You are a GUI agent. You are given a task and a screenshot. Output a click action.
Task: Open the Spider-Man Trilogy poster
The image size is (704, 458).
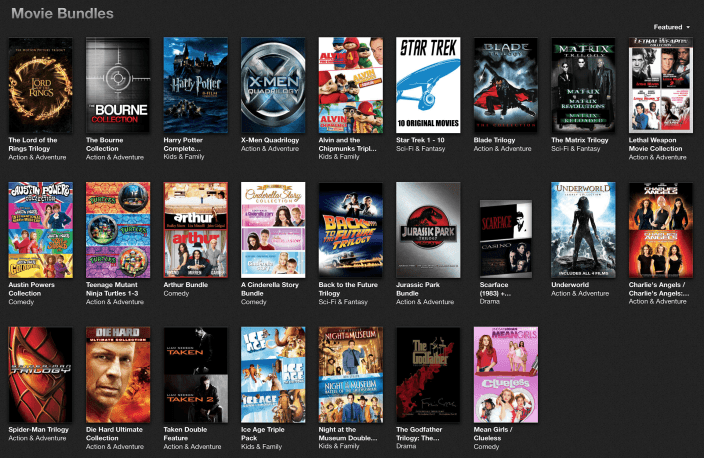tap(40, 374)
